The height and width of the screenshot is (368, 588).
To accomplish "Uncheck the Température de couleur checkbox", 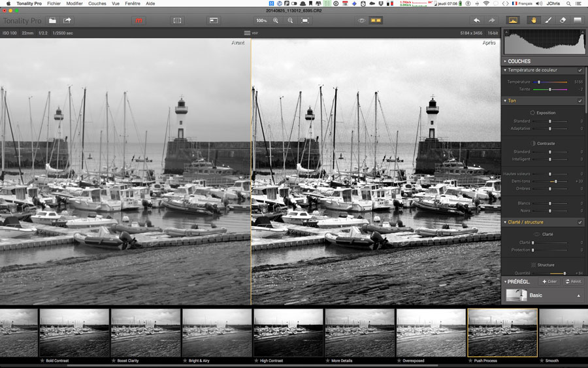I will click(580, 70).
